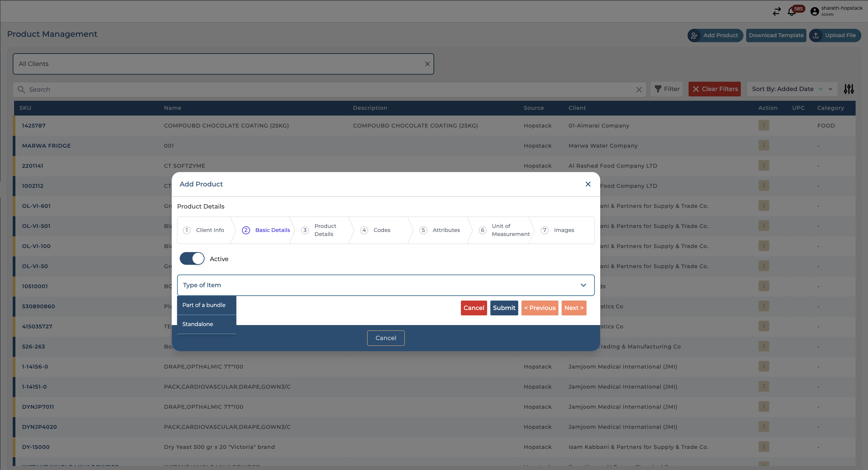Close the Add Product dialog
The image size is (868, 470).
tap(588, 184)
